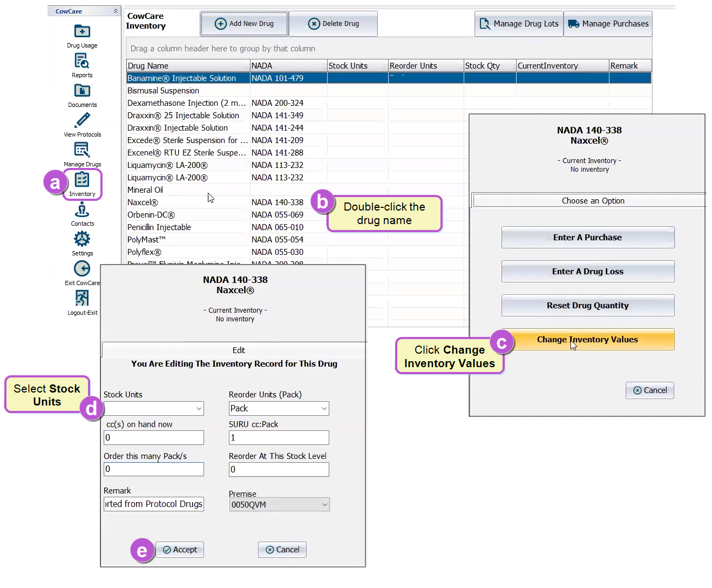Click the Remark column header

click(630, 65)
